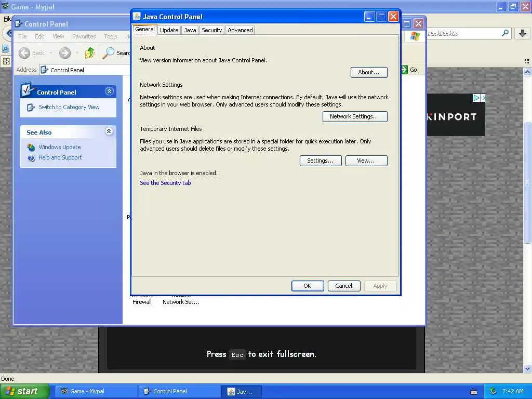The width and height of the screenshot is (532, 399).
Task: Click the Switch to Category View icon
Action: click(31, 108)
